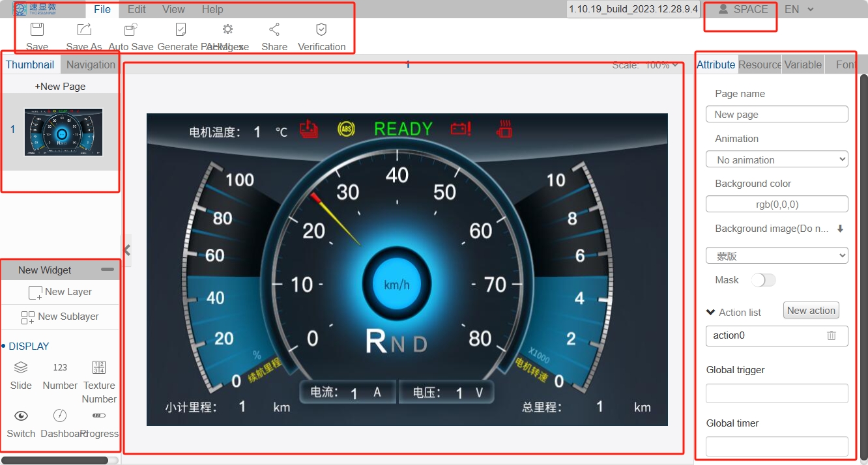The width and height of the screenshot is (868, 465).
Task: Select the Slide widget icon
Action: coord(21,367)
